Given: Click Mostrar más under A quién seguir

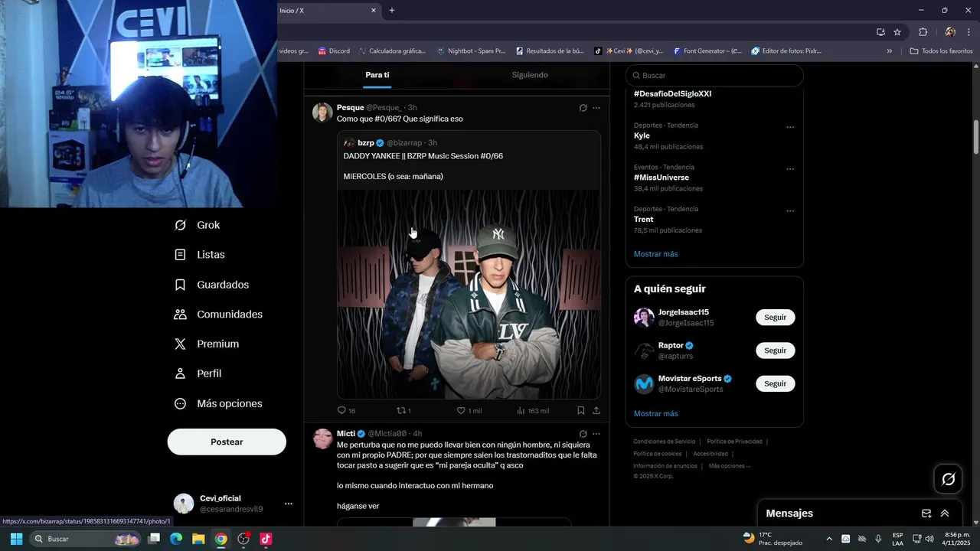Looking at the screenshot, I should [x=655, y=414].
